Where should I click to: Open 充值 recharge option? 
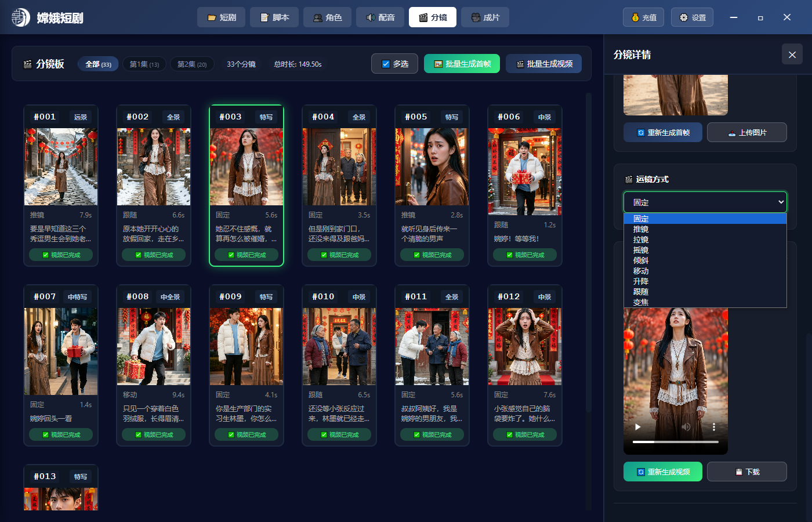tap(643, 17)
